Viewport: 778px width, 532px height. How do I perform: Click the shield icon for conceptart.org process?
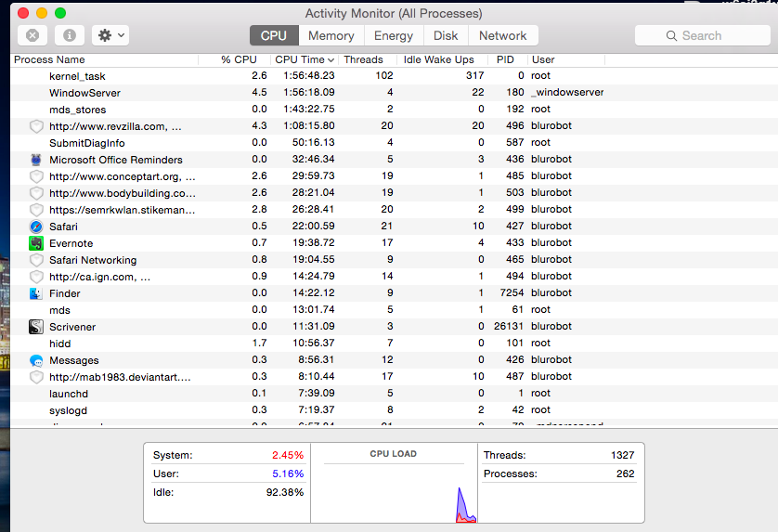pyautogui.click(x=36, y=176)
